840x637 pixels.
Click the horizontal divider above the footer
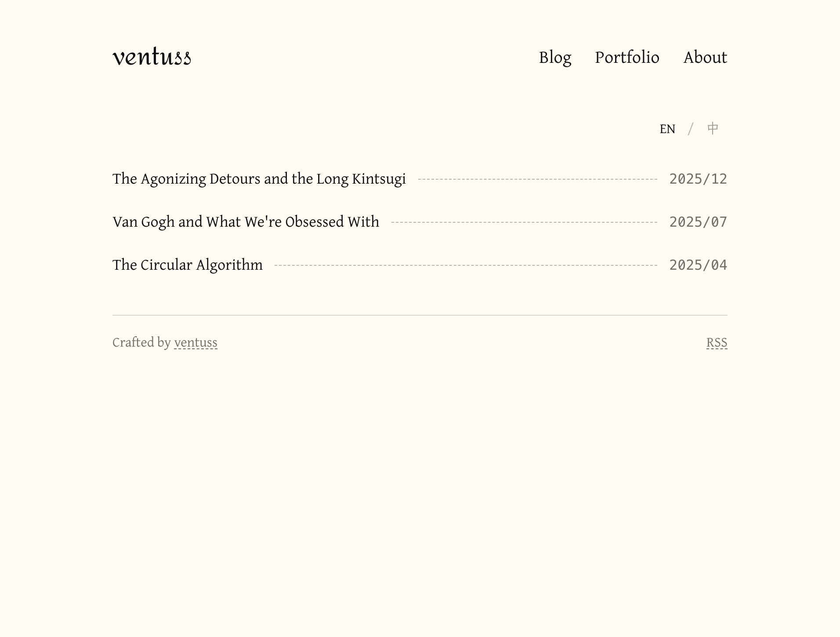(x=420, y=315)
